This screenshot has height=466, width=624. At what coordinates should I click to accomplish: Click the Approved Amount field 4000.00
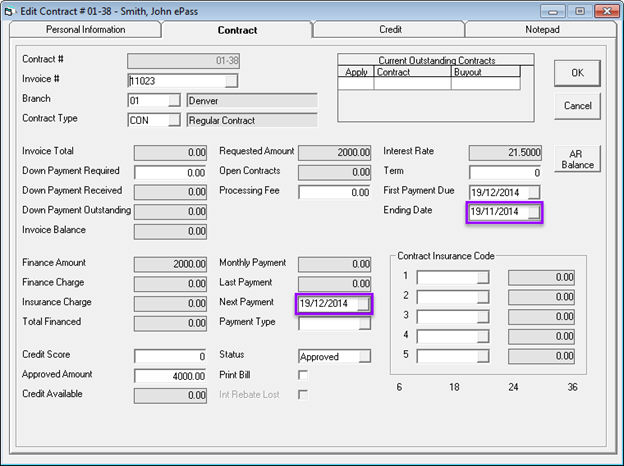pos(170,376)
